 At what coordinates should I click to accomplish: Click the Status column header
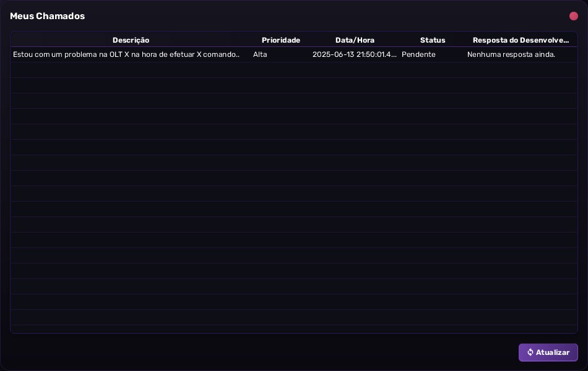point(433,40)
